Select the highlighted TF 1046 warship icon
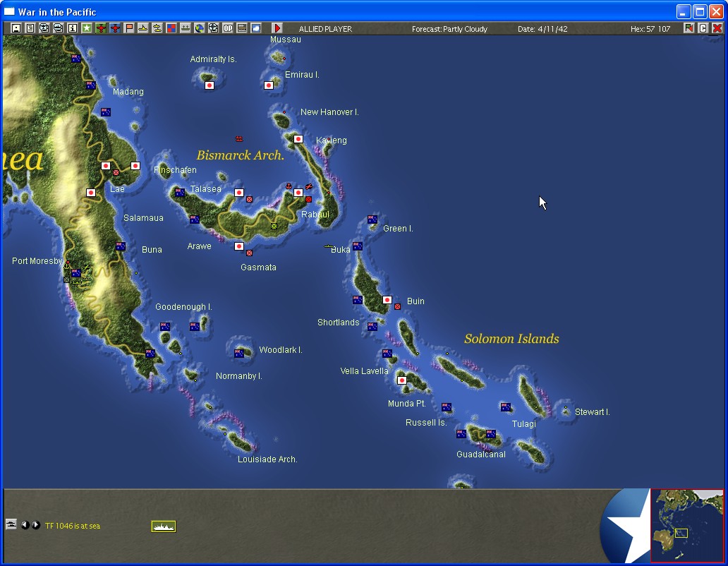Image resolution: width=728 pixels, height=566 pixels. (164, 526)
